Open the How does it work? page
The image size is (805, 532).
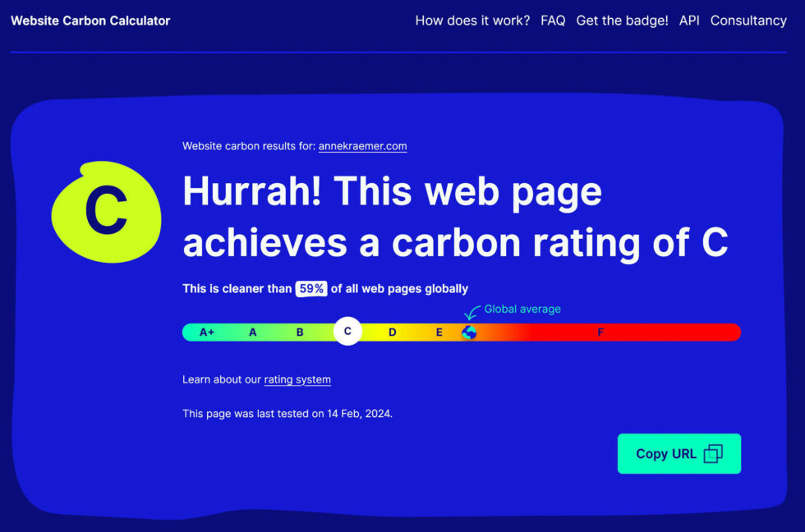point(472,21)
